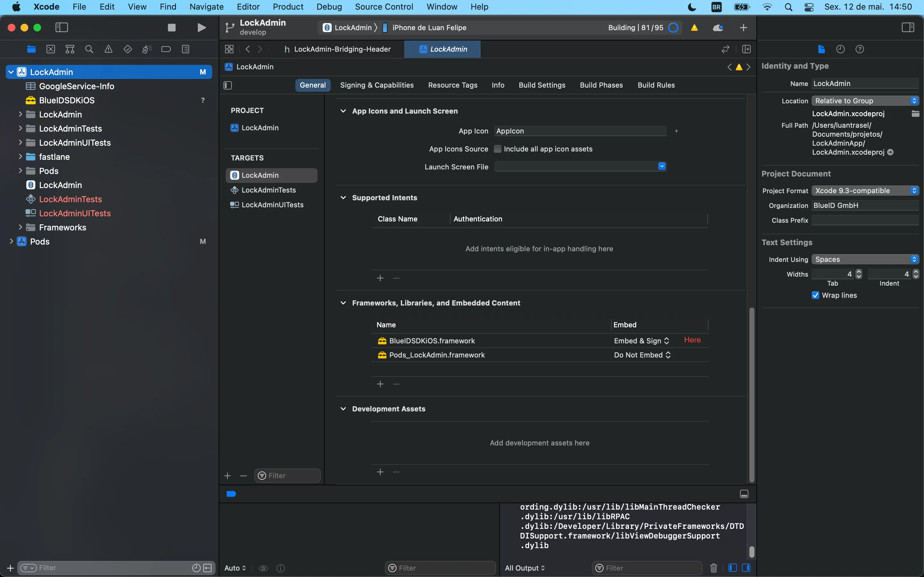
Task: Open the Issue navigator warning icon
Action: pos(109,49)
